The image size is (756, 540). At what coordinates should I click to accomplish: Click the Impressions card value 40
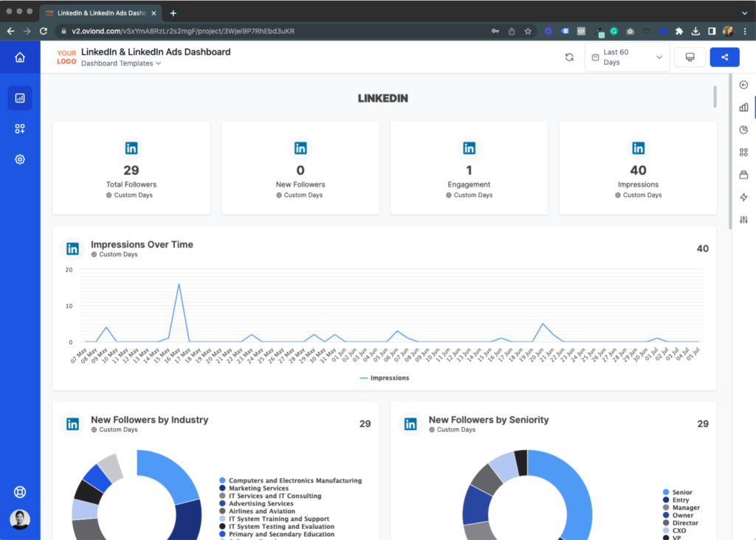click(x=639, y=170)
